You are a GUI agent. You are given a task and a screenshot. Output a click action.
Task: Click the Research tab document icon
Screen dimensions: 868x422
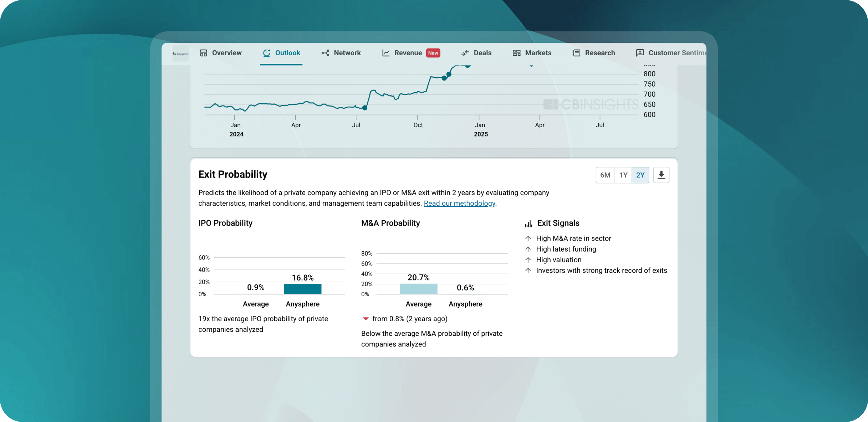click(x=576, y=53)
